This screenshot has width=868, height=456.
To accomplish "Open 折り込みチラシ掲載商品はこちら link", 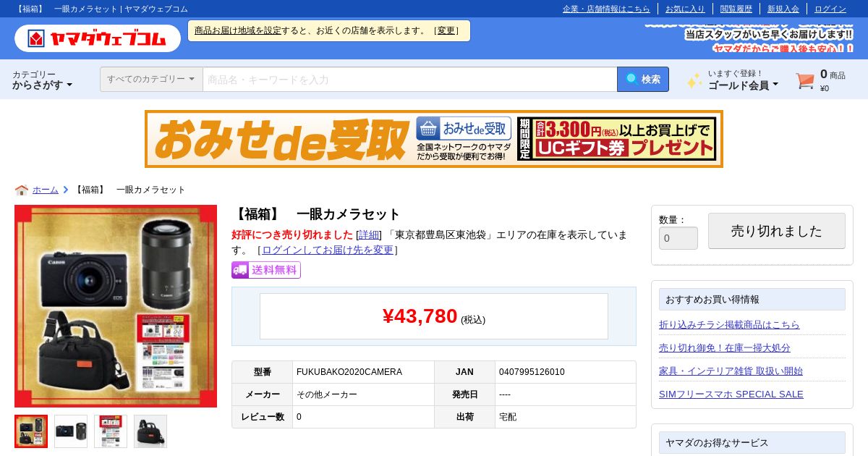I will tap(729, 324).
